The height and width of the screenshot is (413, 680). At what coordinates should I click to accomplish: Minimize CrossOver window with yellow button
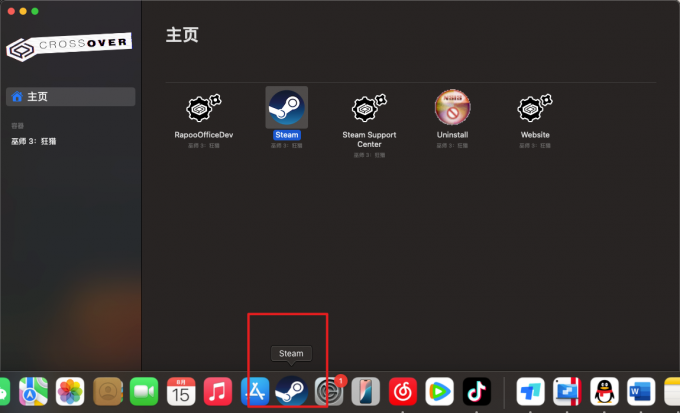(23, 11)
